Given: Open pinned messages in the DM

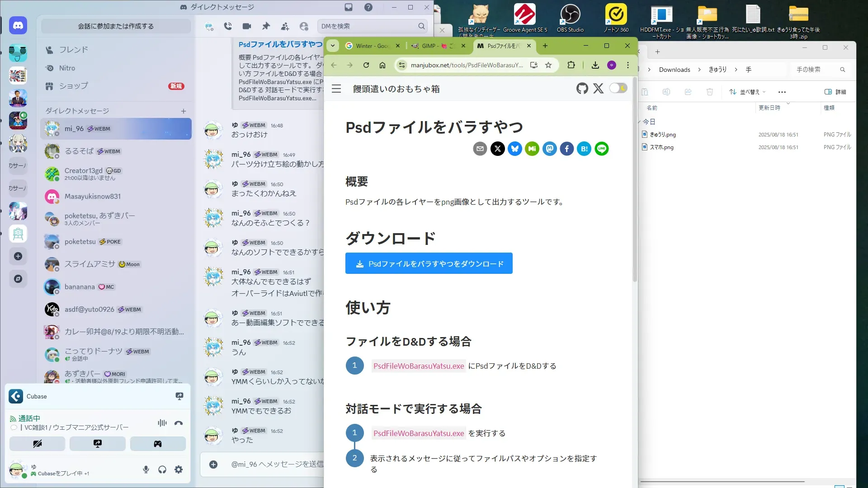Looking at the screenshot, I should coord(266,26).
